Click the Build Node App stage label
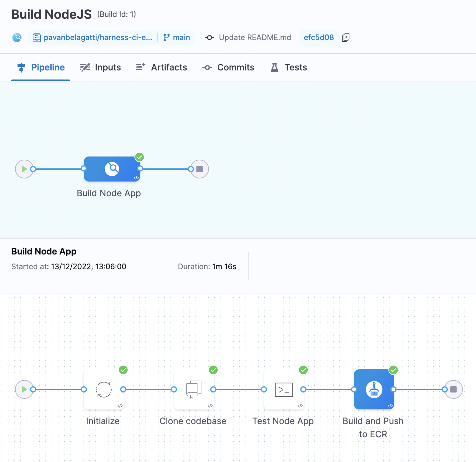 [x=109, y=193]
